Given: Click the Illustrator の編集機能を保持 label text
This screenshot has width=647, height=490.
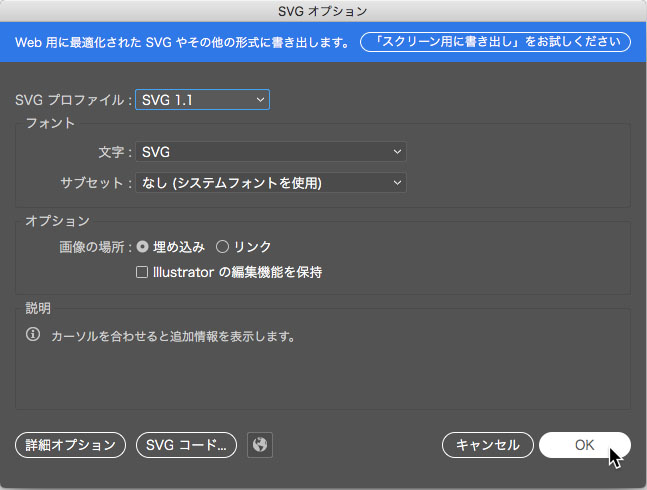Looking at the screenshot, I should click(x=237, y=272).
